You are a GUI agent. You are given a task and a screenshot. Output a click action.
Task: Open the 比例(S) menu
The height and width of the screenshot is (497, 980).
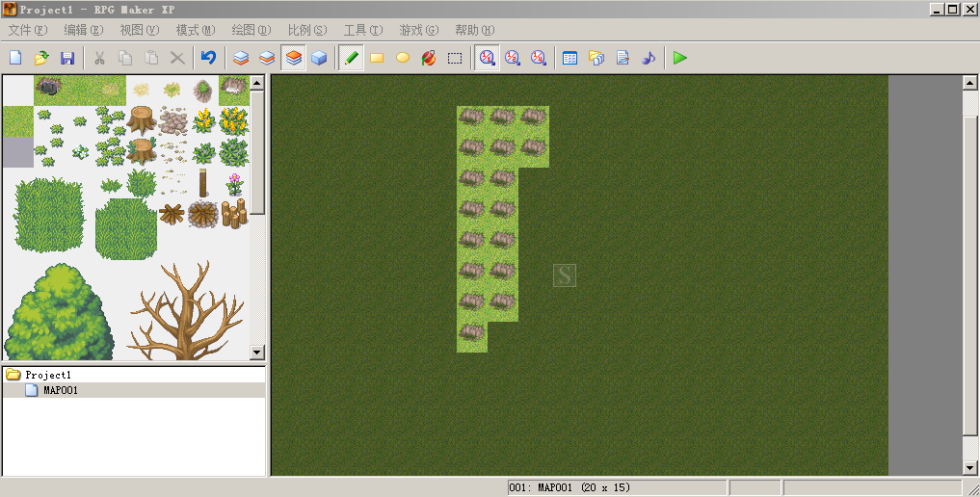[x=307, y=30]
